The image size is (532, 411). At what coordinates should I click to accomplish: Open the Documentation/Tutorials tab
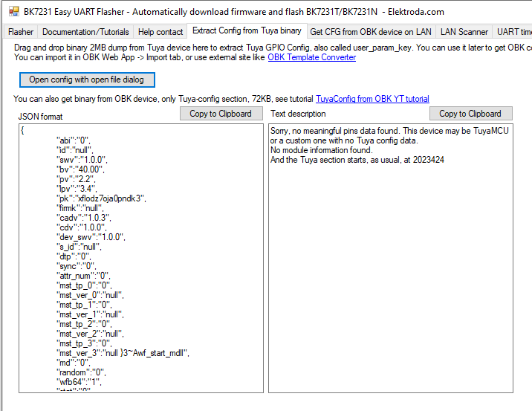[x=85, y=32]
